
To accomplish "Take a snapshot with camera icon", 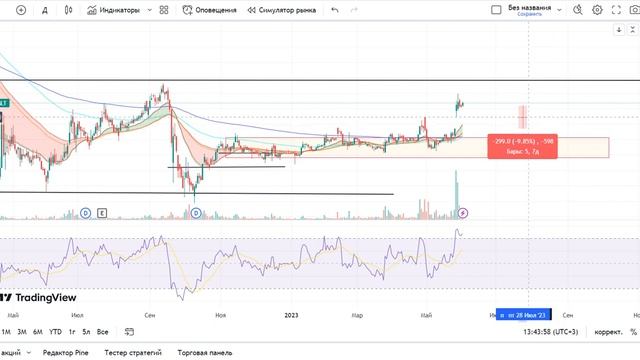I will click(x=635, y=10).
